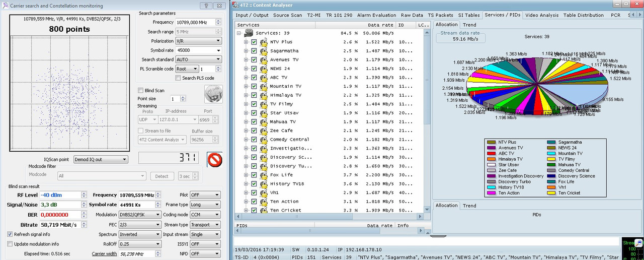The height and width of the screenshot is (260, 644).
Task: Open the PL Scramble code Root dropdown
Action: click(187, 69)
